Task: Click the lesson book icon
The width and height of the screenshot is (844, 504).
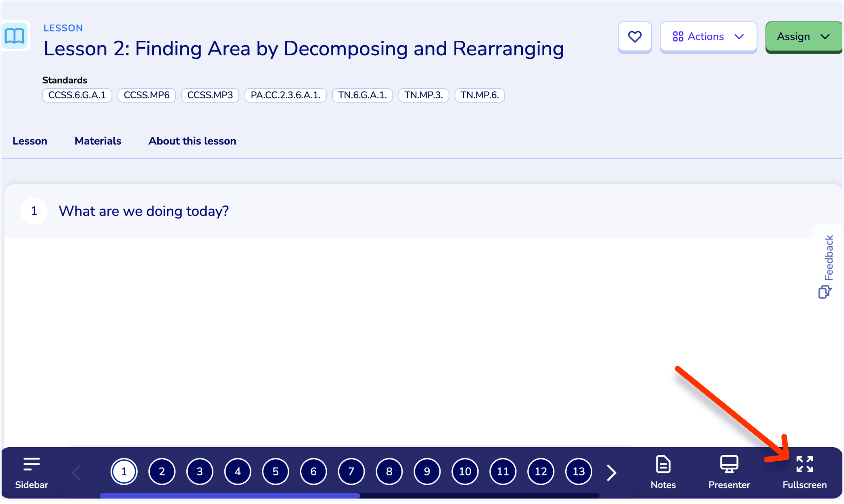Action: (15, 36)
